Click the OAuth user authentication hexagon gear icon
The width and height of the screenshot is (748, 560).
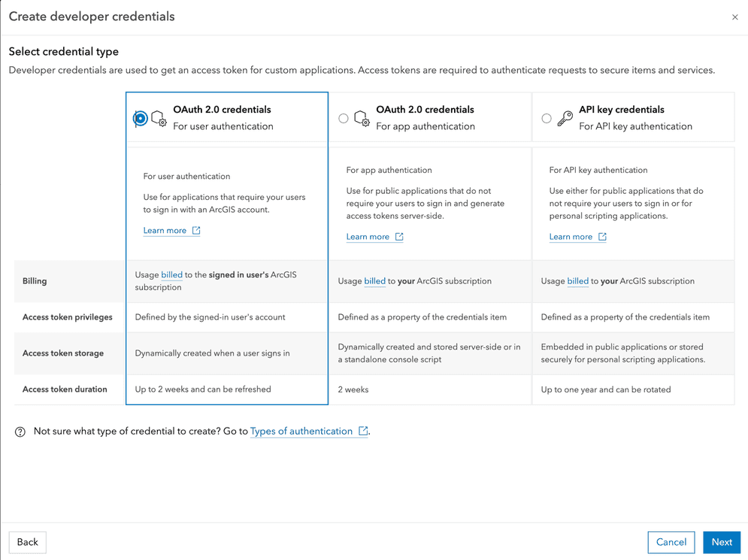[159, 118]
